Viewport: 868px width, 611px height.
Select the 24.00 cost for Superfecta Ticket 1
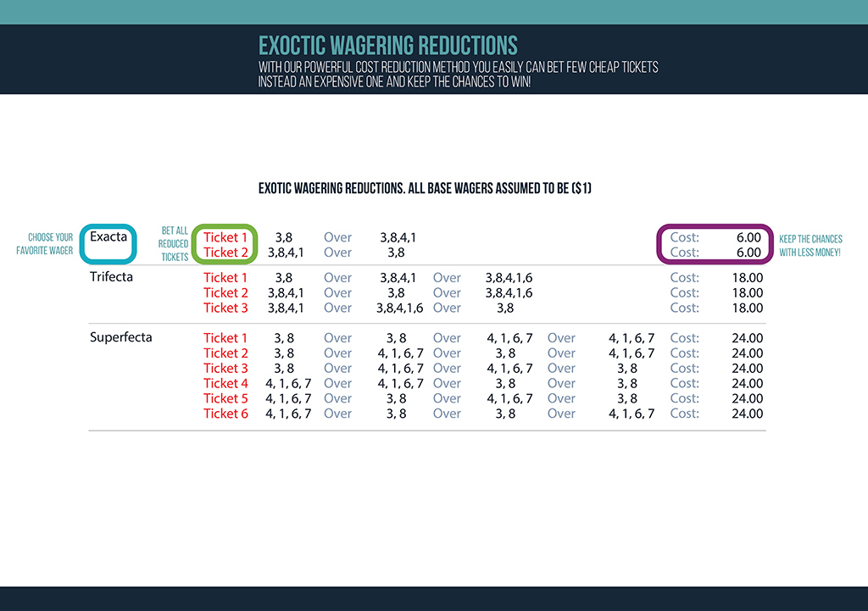[x=747, y=338]
